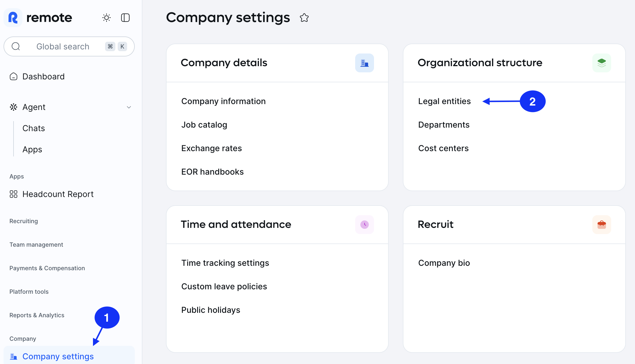This screenshot has height=364, width=635.
Task: Click the remote wordmark text
Action: [49, 18]
